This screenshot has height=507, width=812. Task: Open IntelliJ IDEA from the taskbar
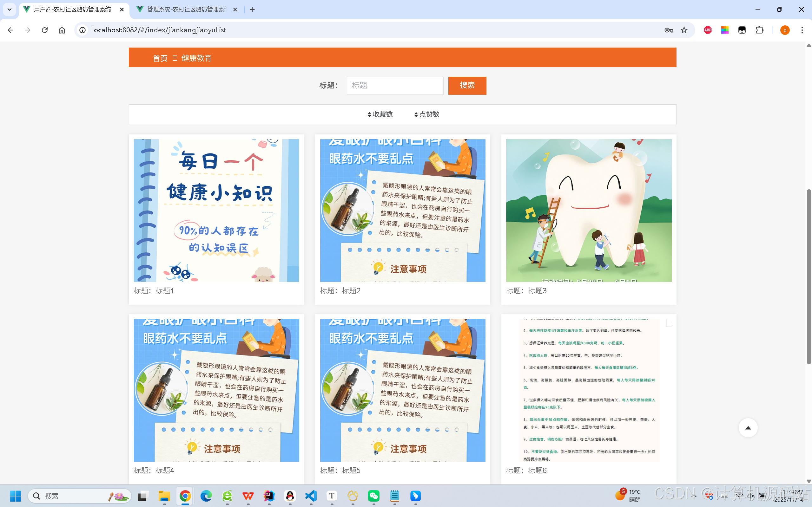point(269,496)
